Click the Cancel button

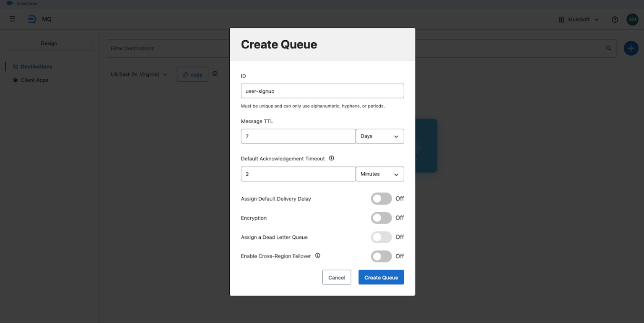click(x=337, y=277)
